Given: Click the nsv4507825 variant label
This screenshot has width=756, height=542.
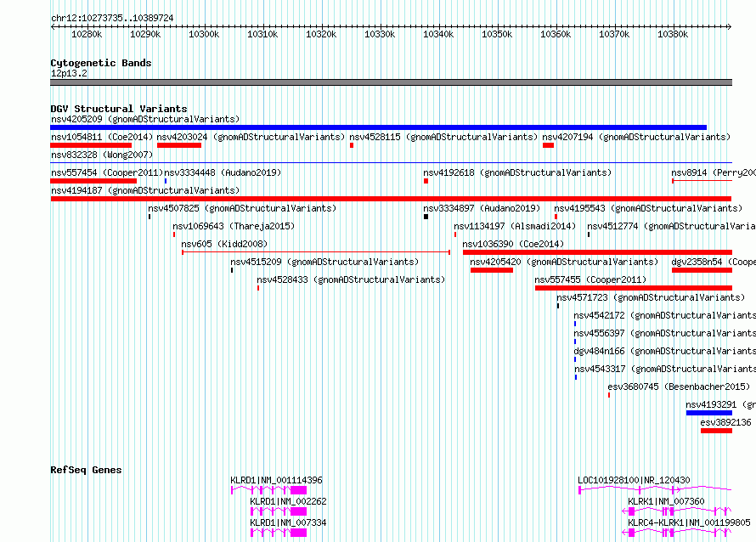Looking at the screenshot, I should tap(242, 208).
